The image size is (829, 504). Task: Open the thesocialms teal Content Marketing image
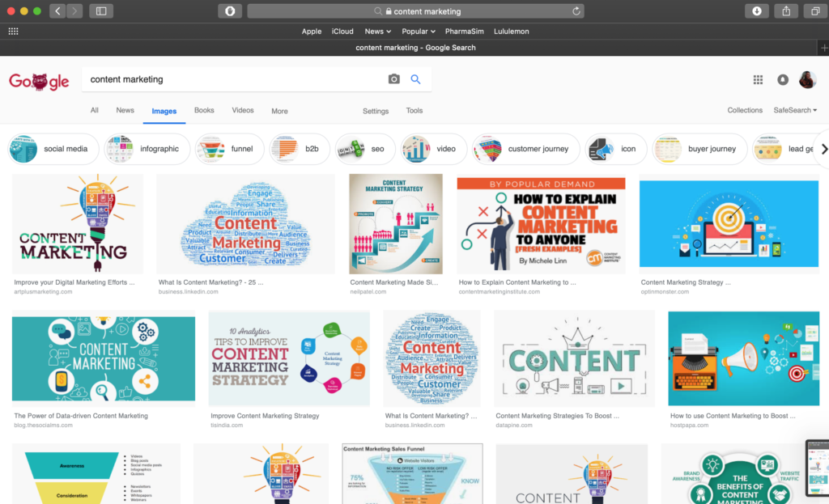pos(104,358)
